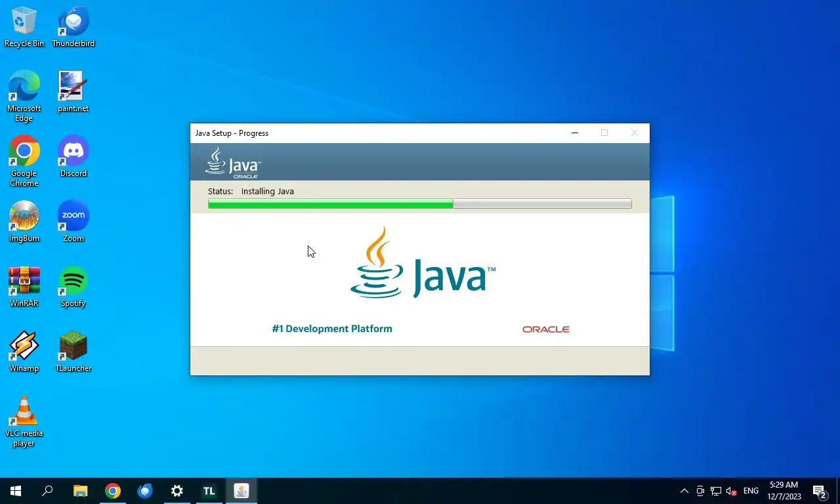This screenshot has height=504, width=840.
Task: Minimize the Java Setup window
Action: coord(575,133)
